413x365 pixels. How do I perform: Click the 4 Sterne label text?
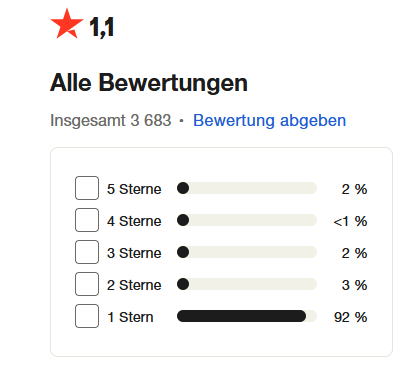(134, 221)
